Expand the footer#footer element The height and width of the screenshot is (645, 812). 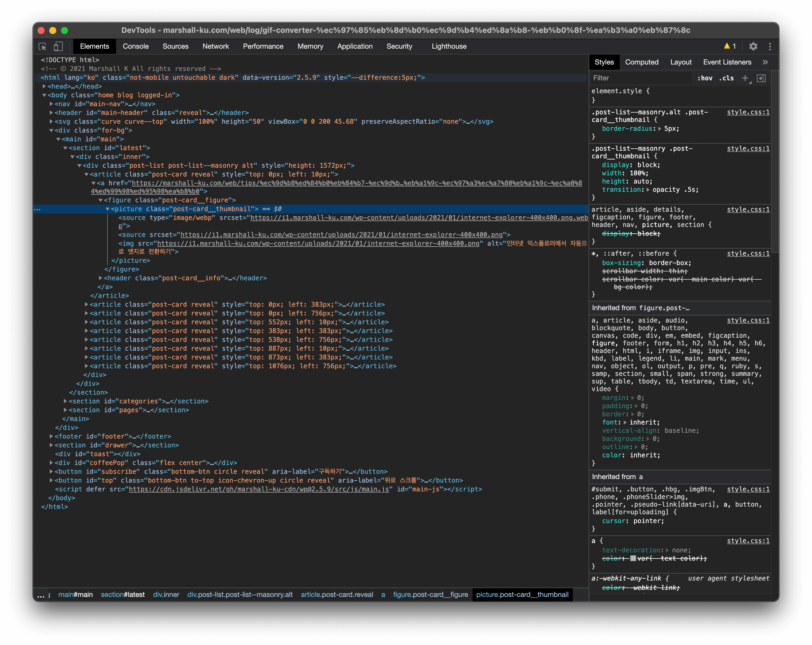pyautogui.click(x=51, y=436)
